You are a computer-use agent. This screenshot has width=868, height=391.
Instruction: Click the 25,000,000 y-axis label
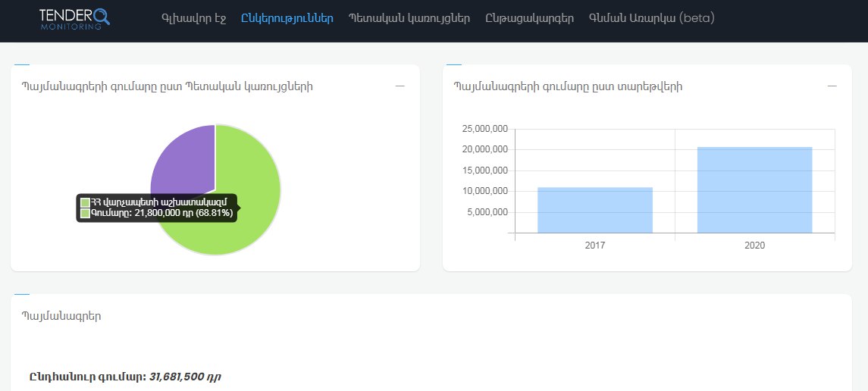pos(484,129)
